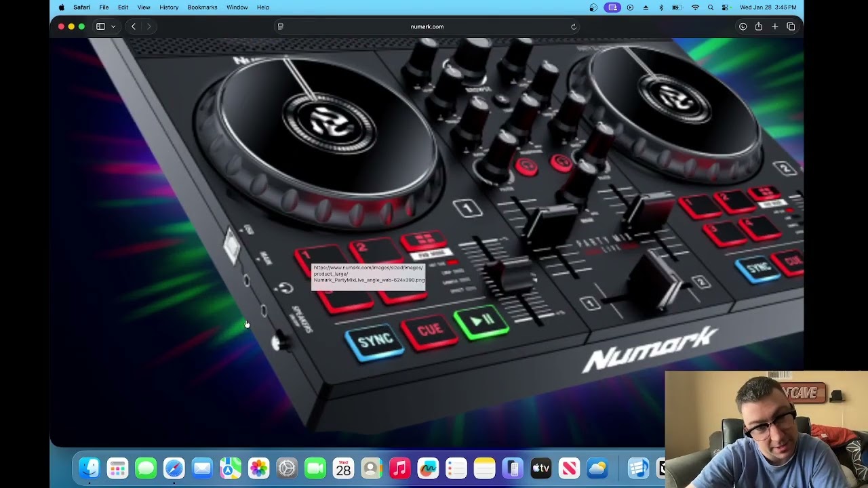Open the Wi-Fi menu
The width and height of the screenshot is (868, 488).
(695, 7)
